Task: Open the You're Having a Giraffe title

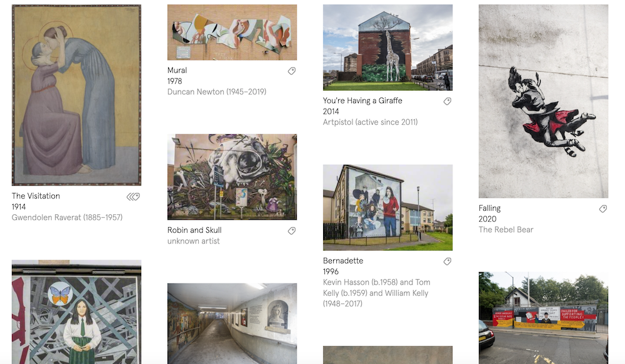Action: (362, 101)
